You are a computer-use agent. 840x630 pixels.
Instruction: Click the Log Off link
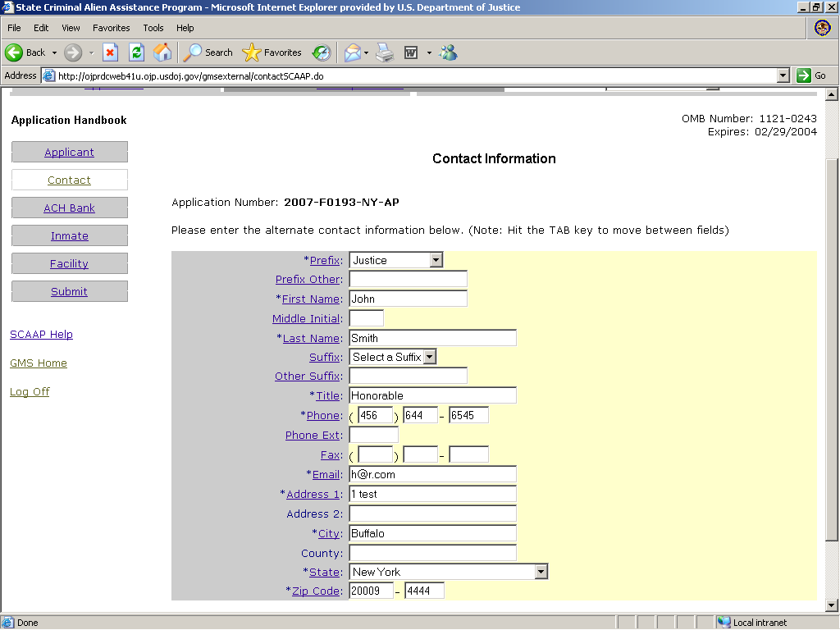30,392
